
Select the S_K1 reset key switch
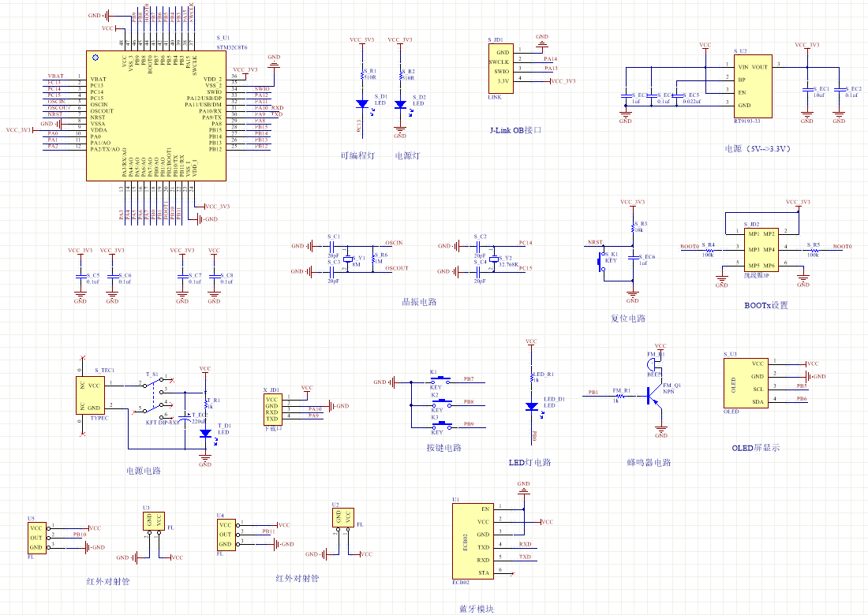coord(601,261)
